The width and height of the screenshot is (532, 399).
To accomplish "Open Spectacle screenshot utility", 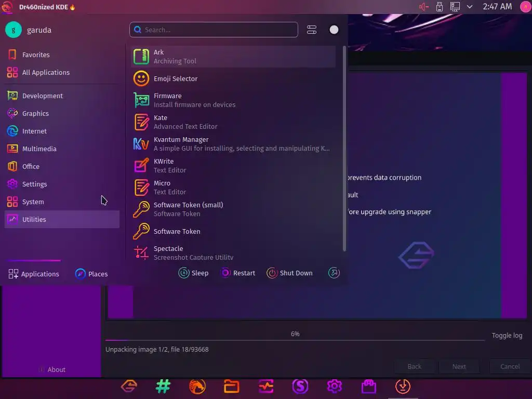I will point(233,253).
